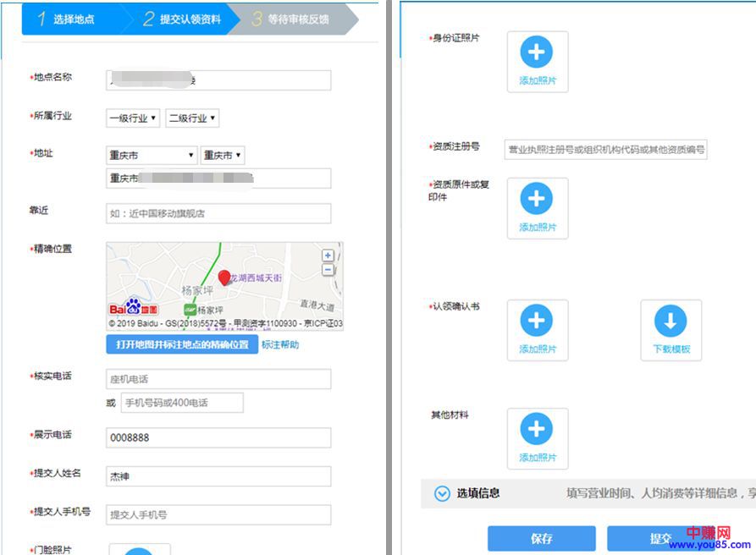
Task: Click the 保存 button
Action: (x=541, y=538)
